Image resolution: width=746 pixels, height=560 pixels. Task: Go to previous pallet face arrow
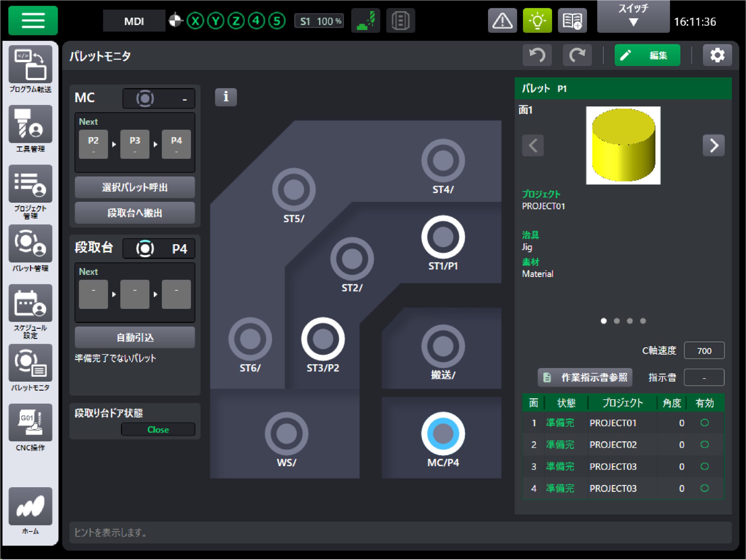533,146
